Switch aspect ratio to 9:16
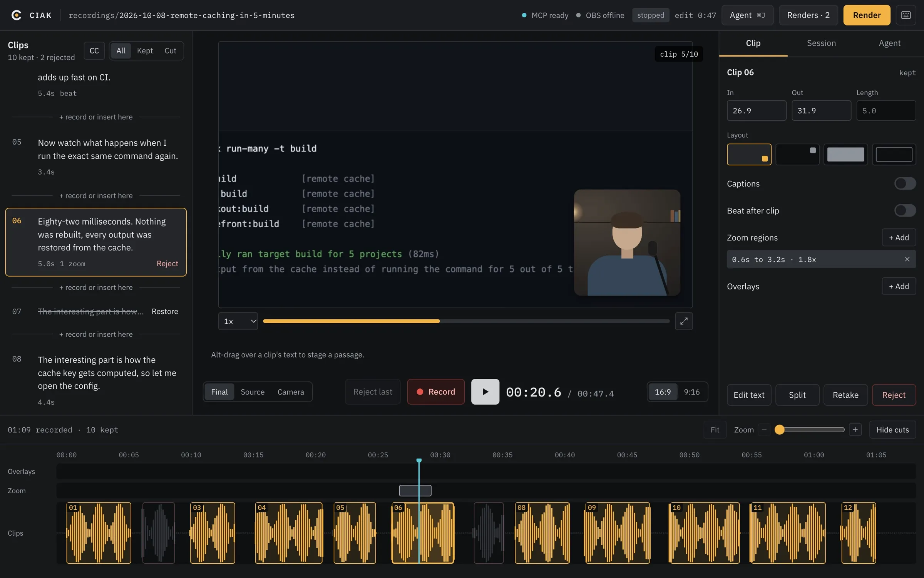This screenshot has height=578, width=924. coord(692,391)
